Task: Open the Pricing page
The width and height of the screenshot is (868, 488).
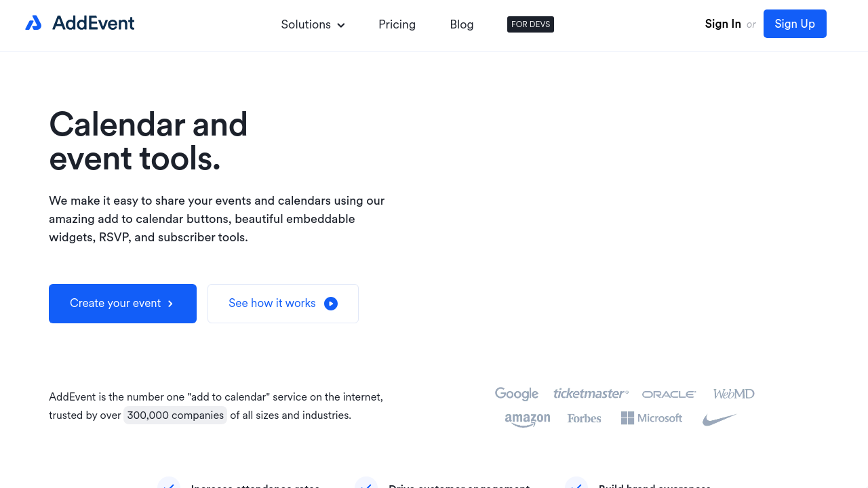Action: click(x=397, y=24)
